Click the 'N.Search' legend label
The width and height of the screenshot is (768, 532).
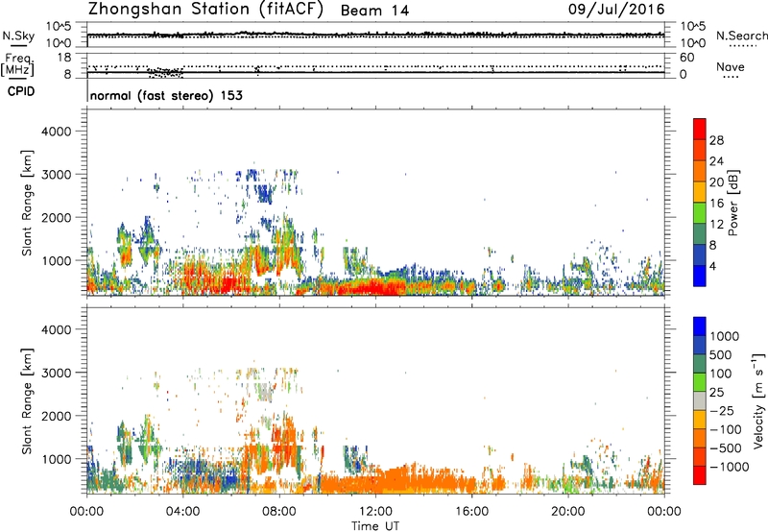click(x=741, y=36)
